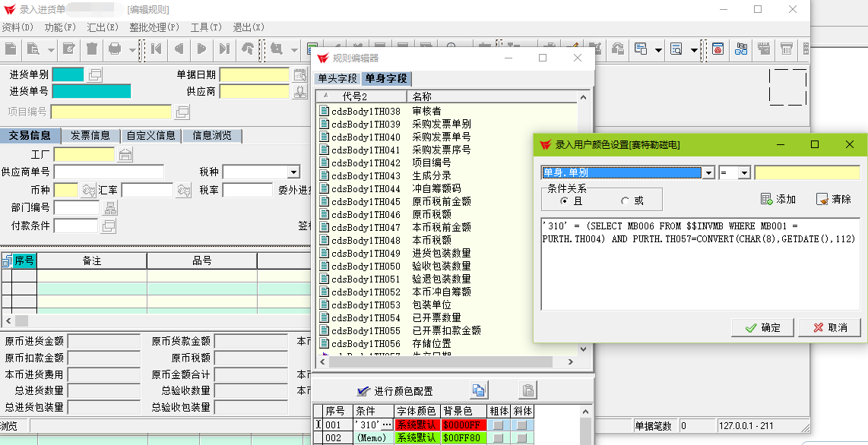Image resolution: width=868 pixels, height=445 pixels.
Task: Open currency lookup icon beside 币种
Action: pos(89,190)
